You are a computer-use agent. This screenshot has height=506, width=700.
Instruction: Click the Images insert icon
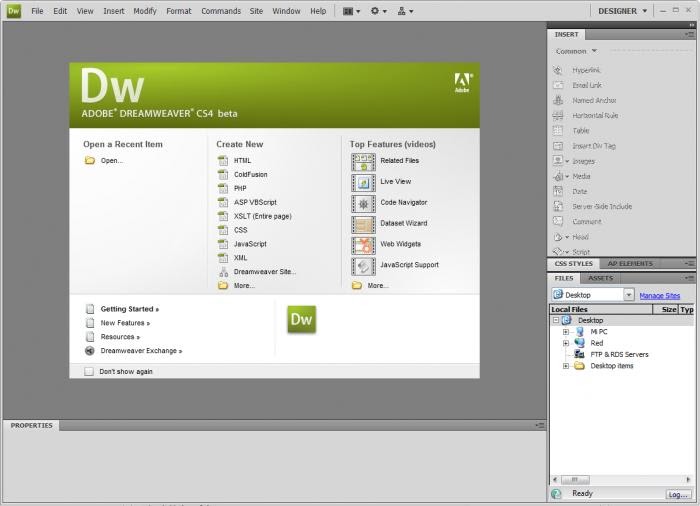(558, 160)
